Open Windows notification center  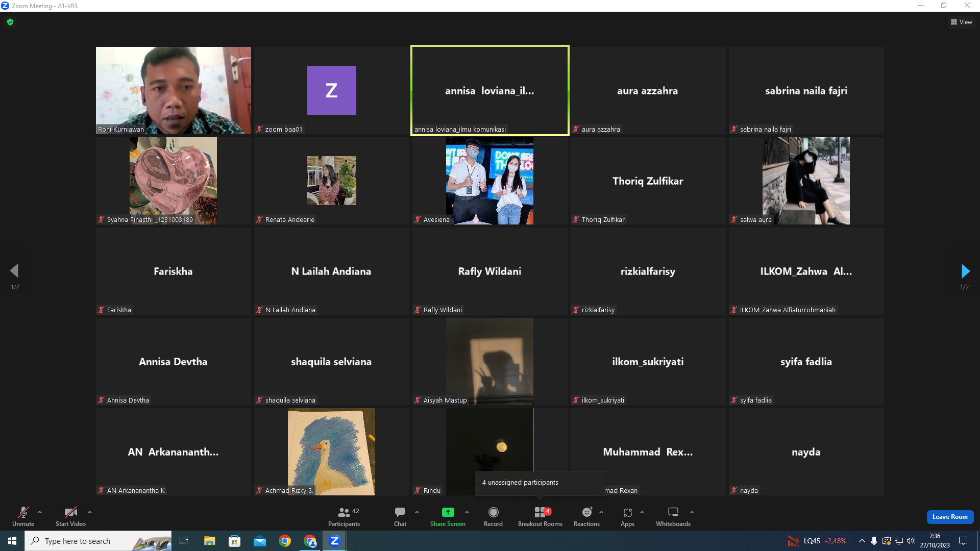tap(964, 541)
